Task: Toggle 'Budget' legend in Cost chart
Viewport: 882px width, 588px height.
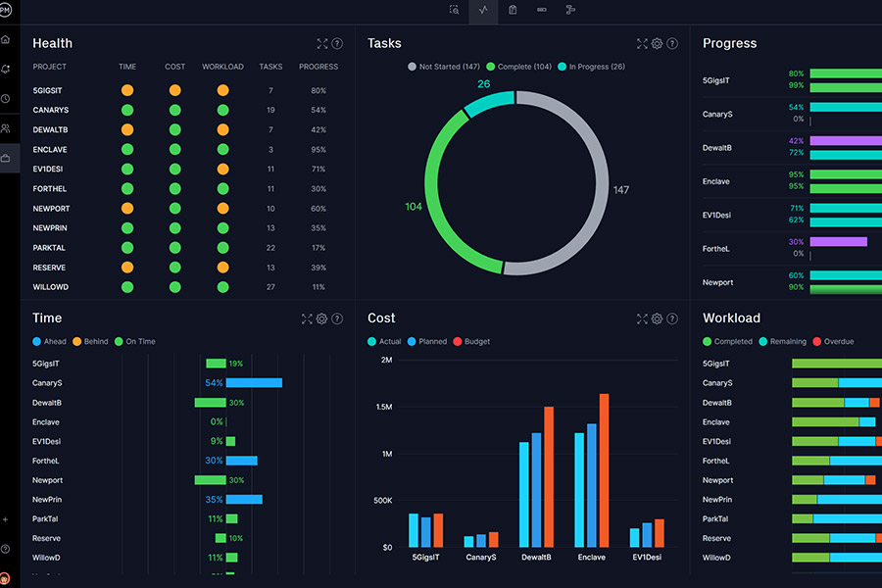Action: (471, 342)
